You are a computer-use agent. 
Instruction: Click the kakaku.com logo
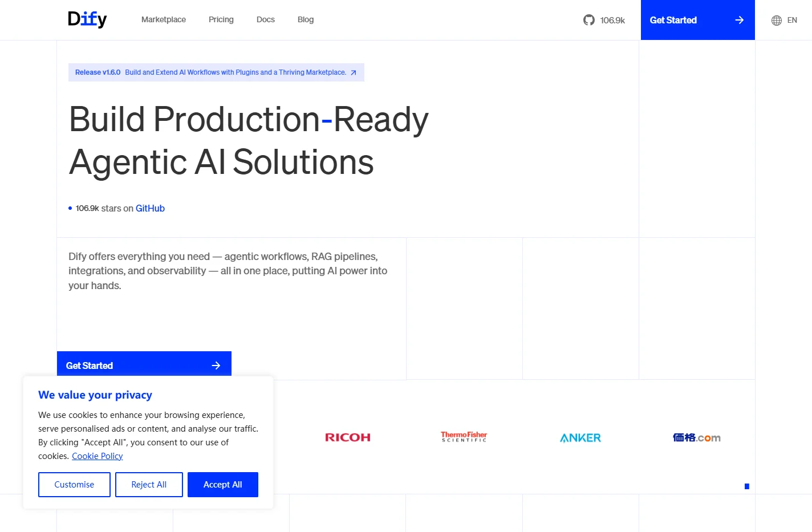(x=697, y=437)
